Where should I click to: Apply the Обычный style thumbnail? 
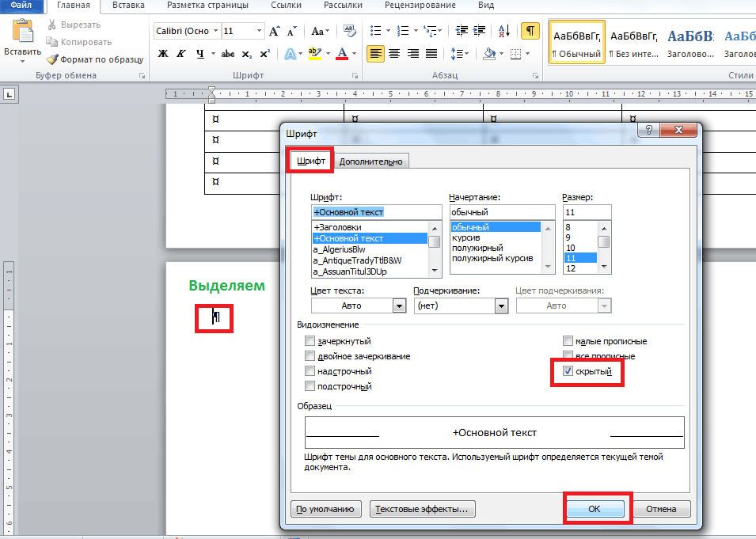pyautogui.click(x=577, y=43)
